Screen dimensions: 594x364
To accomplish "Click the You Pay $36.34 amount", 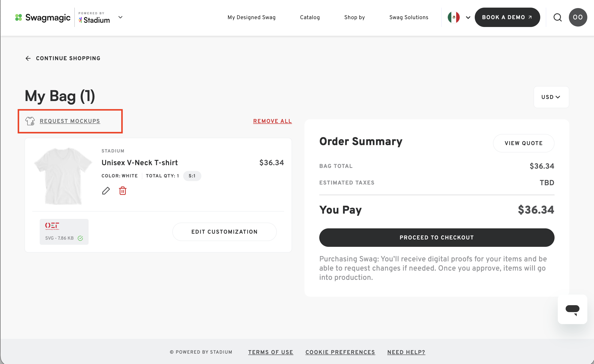I will pos(536,210).
